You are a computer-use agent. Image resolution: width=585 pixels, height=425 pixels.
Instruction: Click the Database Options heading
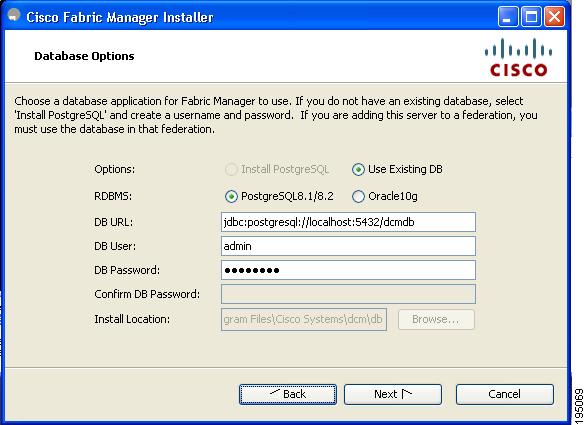[84, 56]
